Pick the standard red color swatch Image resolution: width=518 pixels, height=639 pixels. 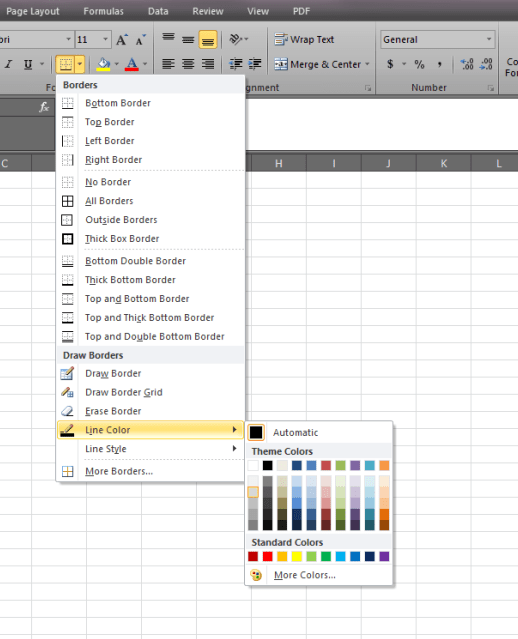click(268, 556)
